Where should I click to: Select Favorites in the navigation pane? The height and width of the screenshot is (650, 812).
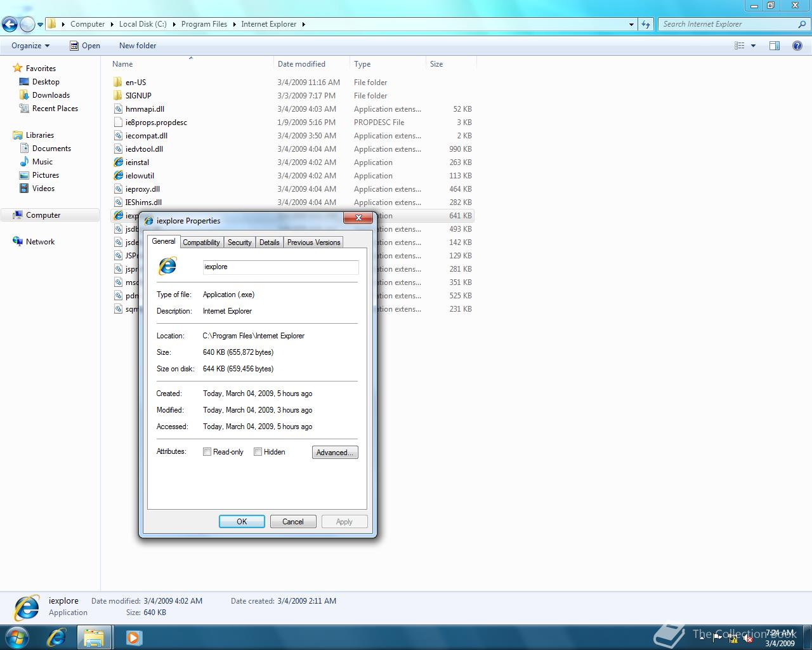pos(41,69)
